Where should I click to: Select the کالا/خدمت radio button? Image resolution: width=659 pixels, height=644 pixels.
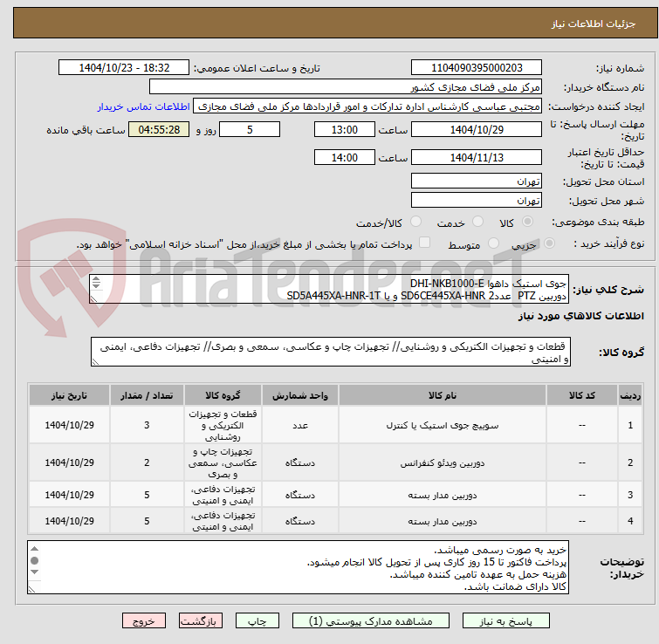415,222
